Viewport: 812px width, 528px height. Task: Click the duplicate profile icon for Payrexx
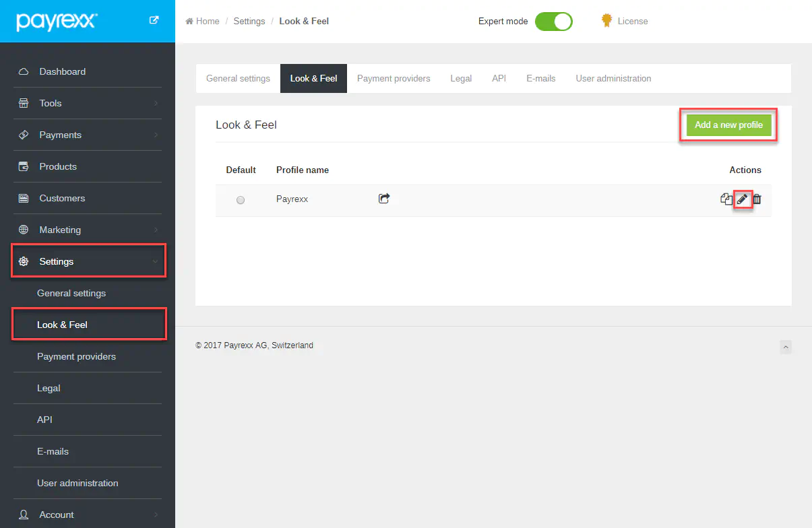pyautogui.click(x=726, y=199)
